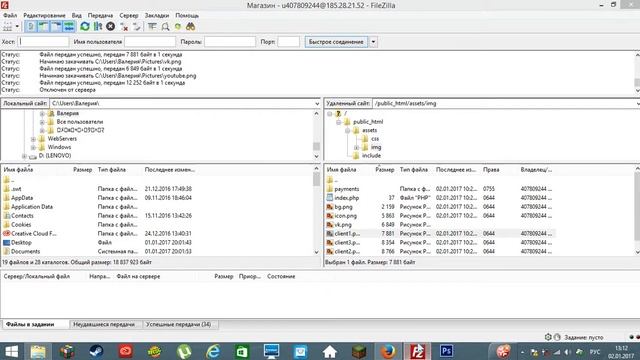This screenshot has height=360, width=640.
Task: Click the reconnect to last server icon
Action: point(137,27)
